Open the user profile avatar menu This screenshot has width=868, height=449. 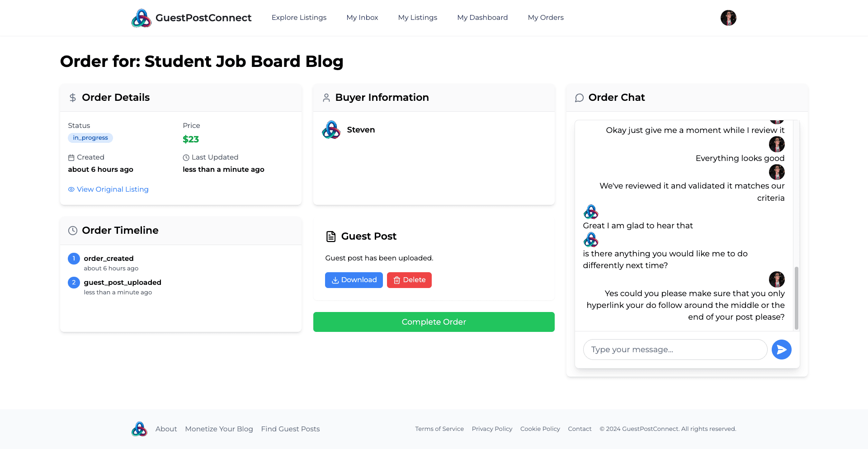[x=728, y=18]
